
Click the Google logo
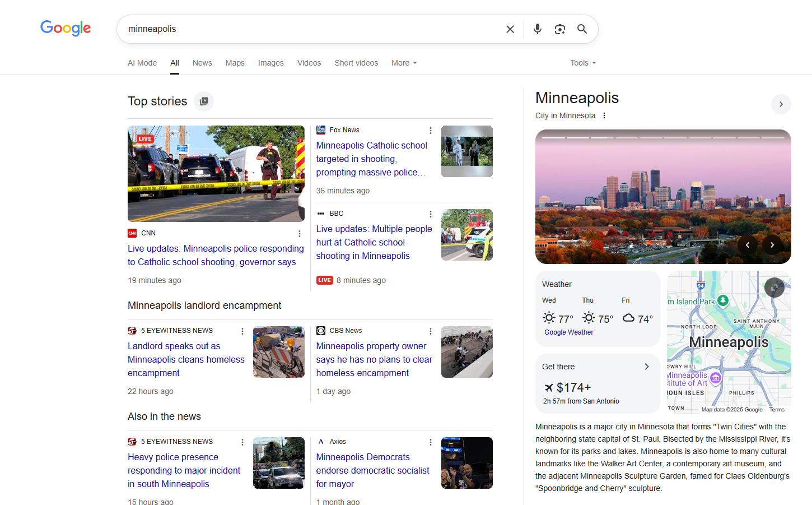pyautogui.click(x=66, y=28)
